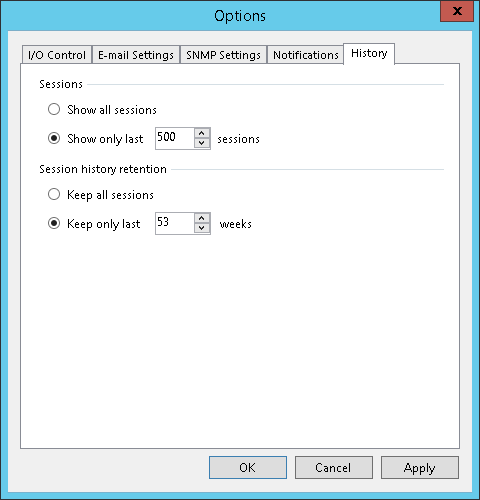Screen dimensions: 480x500
Task: Click the sessions number field showing 500
Action: tap(175, 138)
